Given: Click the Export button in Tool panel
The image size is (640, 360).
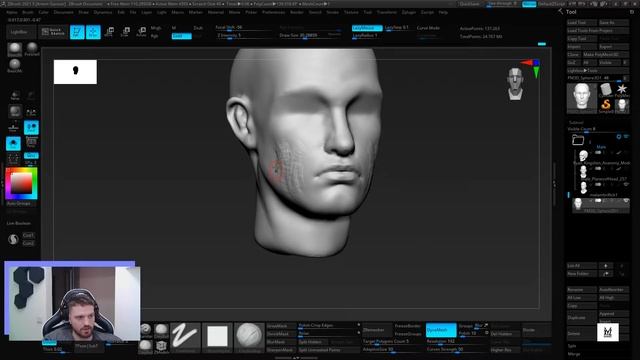Looking at the screenshot, I should coord(613,47).
